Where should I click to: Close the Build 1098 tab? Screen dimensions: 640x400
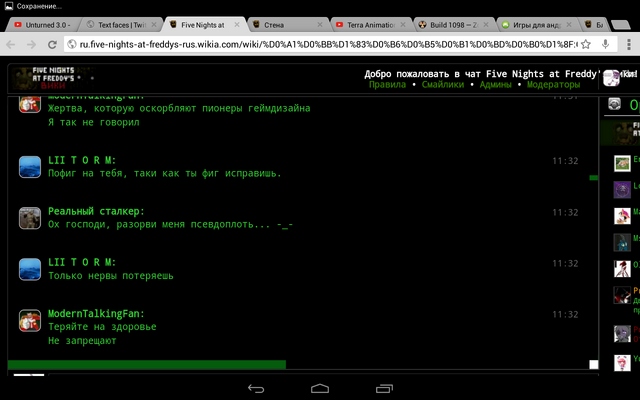(486, 25)
